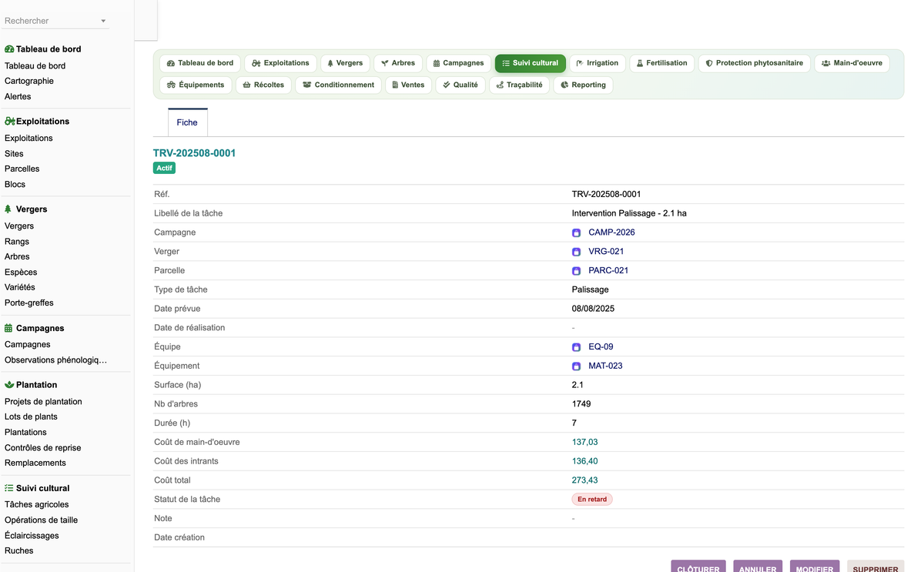Open the Tableau de bord toolbar tab
Image resolution: width=924 pixels, height=572 pixels.
[x=200, y=63]
